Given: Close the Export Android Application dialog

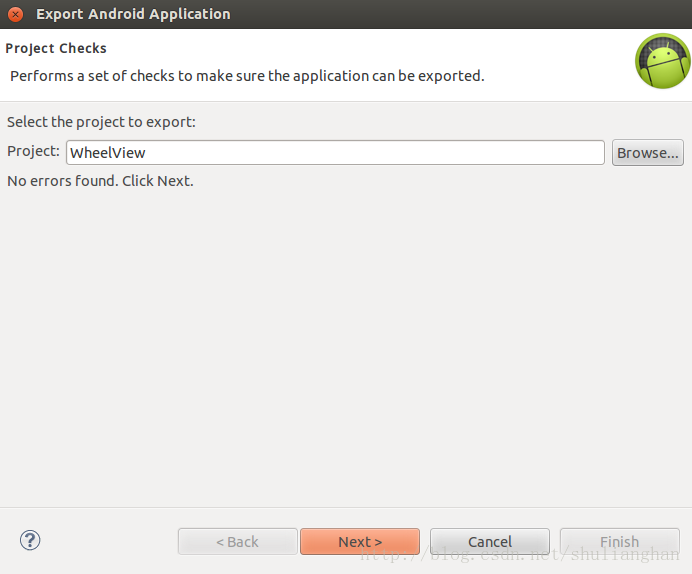Looking at the screenshot, I should [15, 14].
